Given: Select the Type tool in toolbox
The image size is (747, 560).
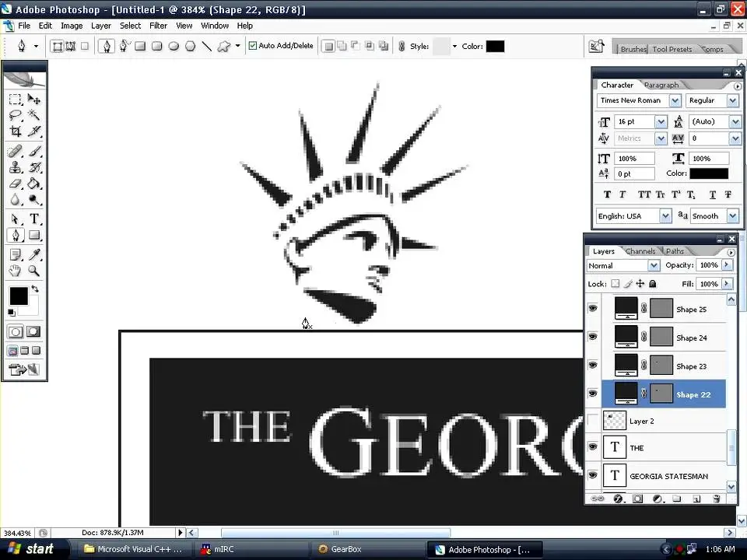Looking at the screenshot, I should tap(33, 219).
